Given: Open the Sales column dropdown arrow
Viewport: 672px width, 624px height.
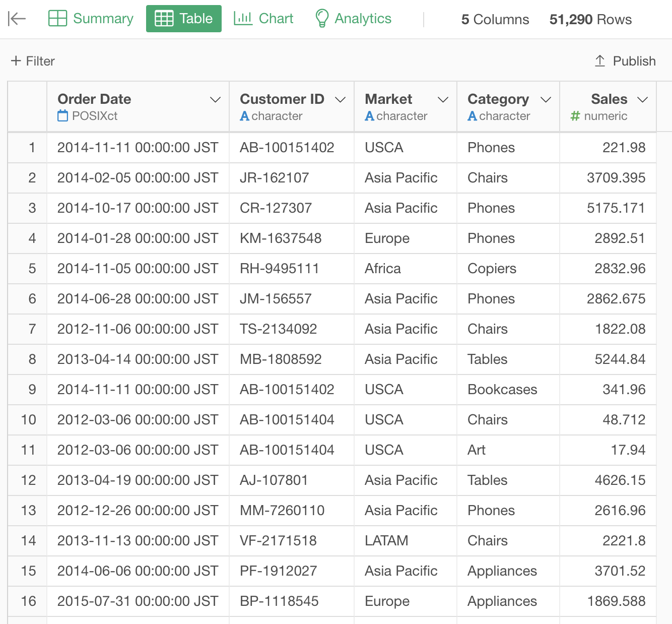Looking at the screenshot, I should tap(642, 100).
